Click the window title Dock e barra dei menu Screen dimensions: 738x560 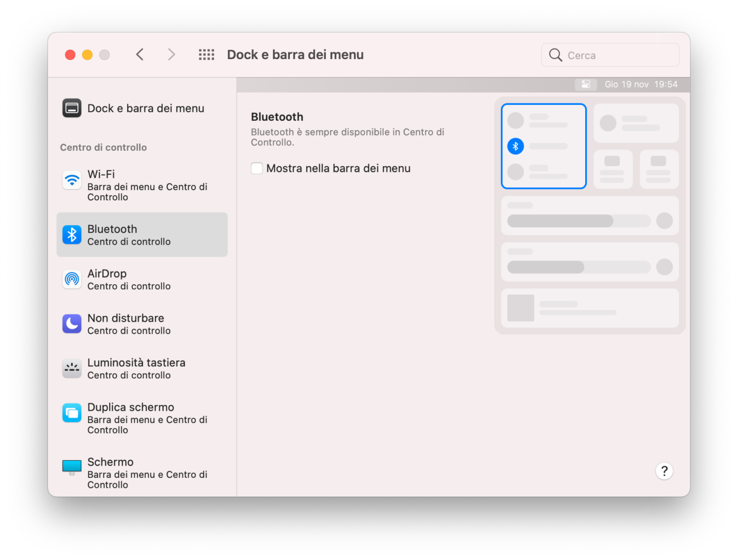pyautogui.click(x=295, y=55)
